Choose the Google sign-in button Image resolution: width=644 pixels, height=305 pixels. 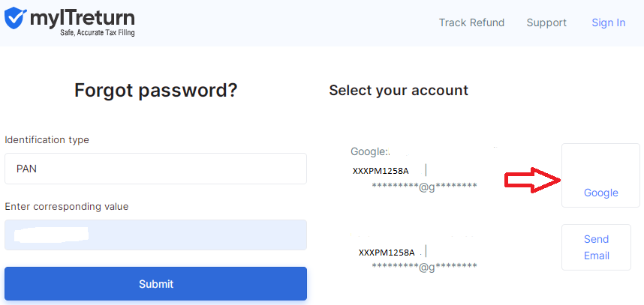(600, 175)
